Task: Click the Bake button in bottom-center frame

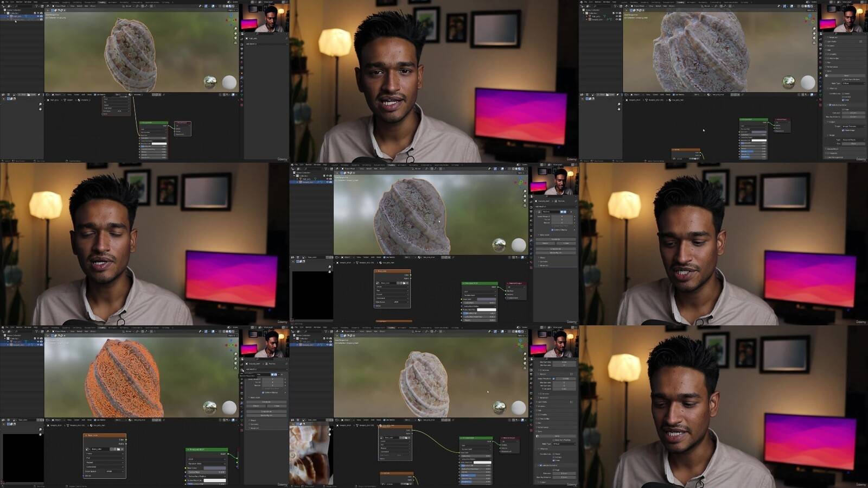Action: (x=556, y=435)
